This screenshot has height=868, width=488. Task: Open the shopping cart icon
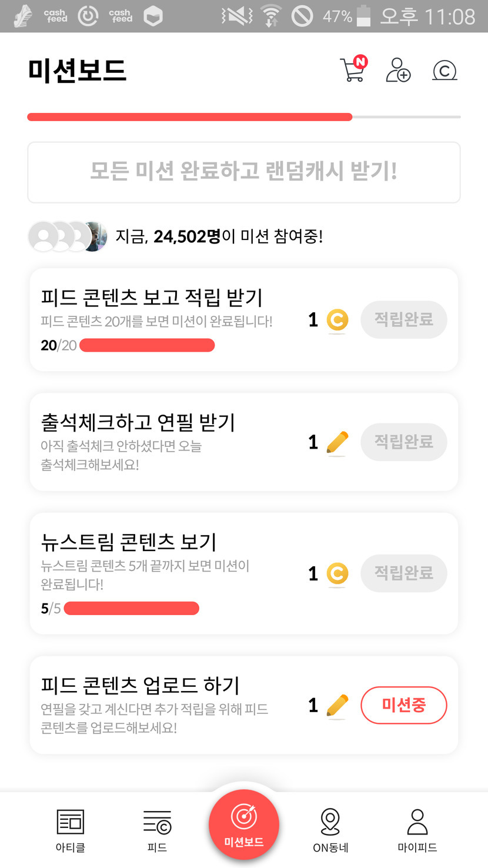(353, 70)
